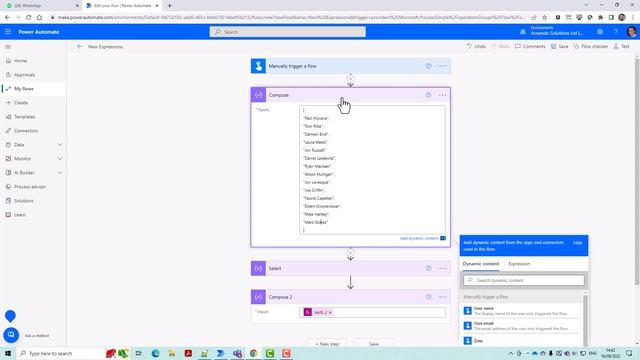The width and height of the screenshot is (640, 360).
Task: Click in the Power Automate search box
Action: click(287, 32)
